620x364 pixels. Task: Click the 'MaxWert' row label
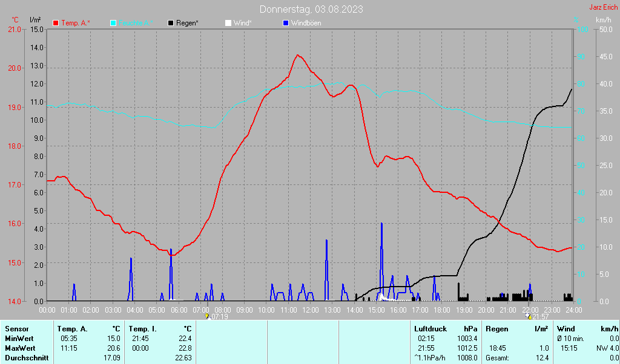click(20, 349)
